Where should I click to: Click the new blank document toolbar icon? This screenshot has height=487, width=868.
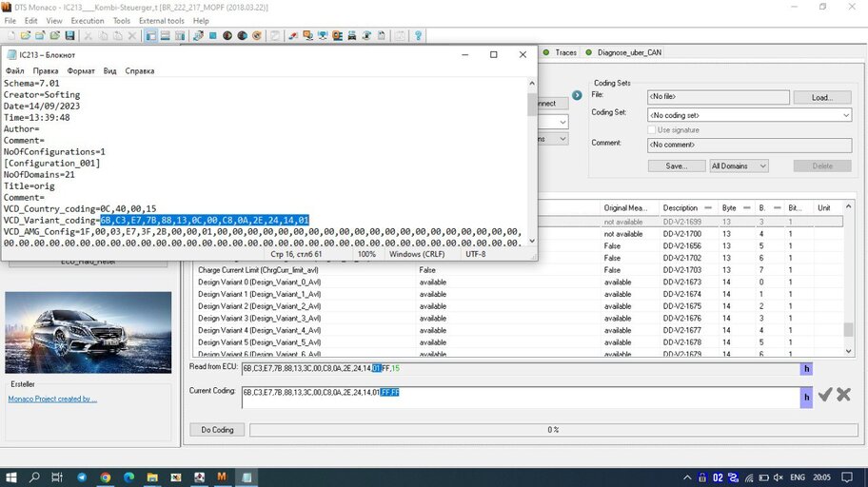click(10, 36)
